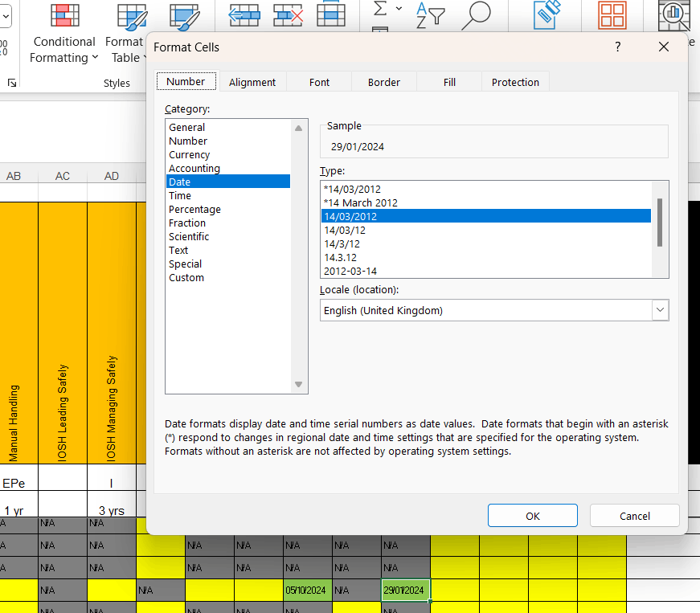Switch to the Fill tab
This screenshot has height=613, width=700.
449,82
